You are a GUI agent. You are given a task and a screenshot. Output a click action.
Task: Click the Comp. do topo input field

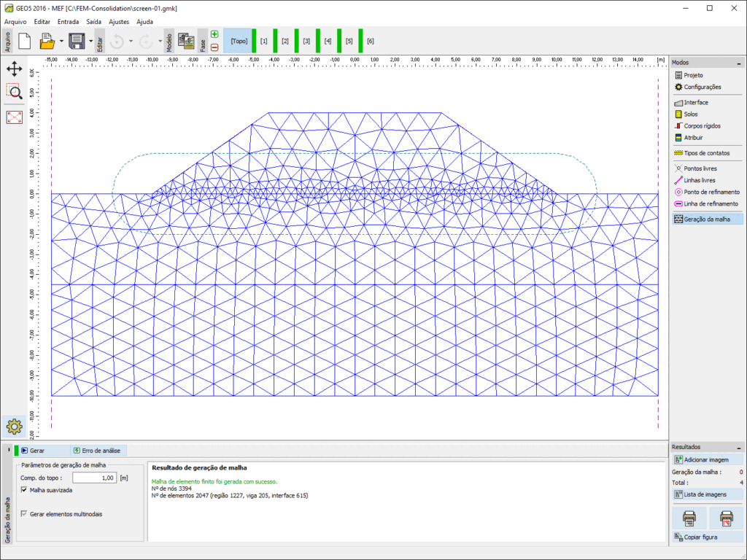pos(94,478)
